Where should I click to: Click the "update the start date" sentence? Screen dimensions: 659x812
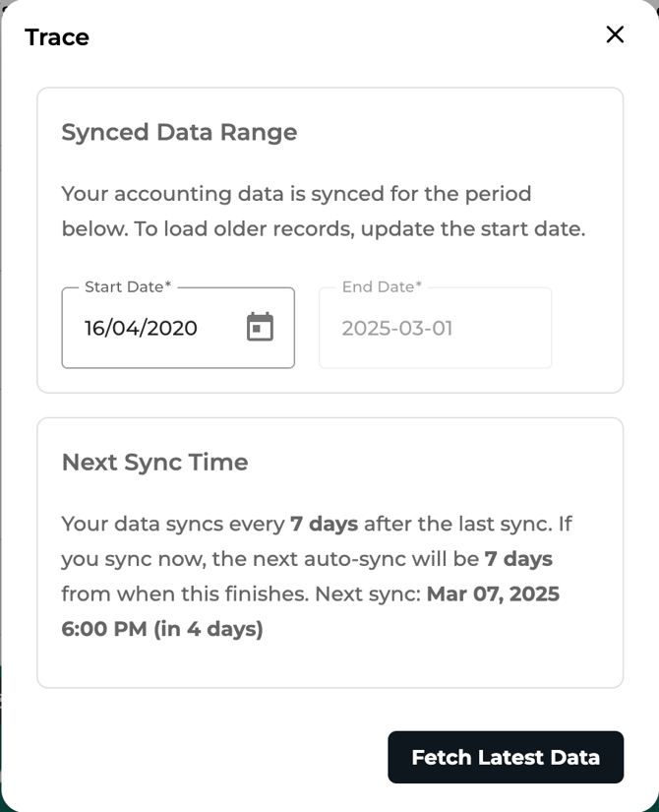pyautogui.click(x=473, y=229)
